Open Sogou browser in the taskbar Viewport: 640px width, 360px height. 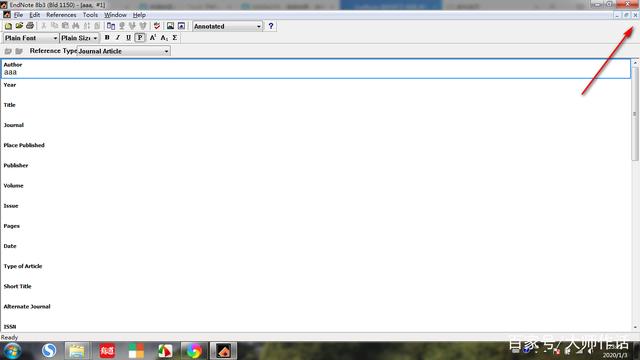pos(49,351)
